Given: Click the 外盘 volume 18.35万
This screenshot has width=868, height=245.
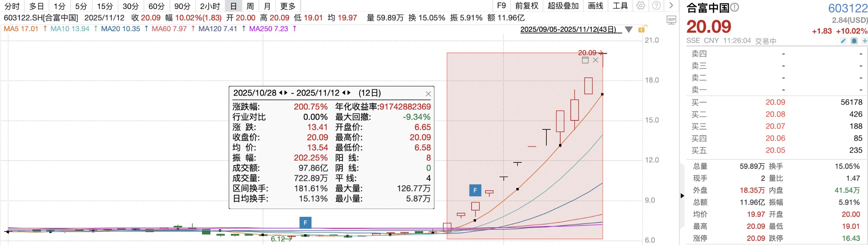Looking at the screenshot, I should [752, 190].
